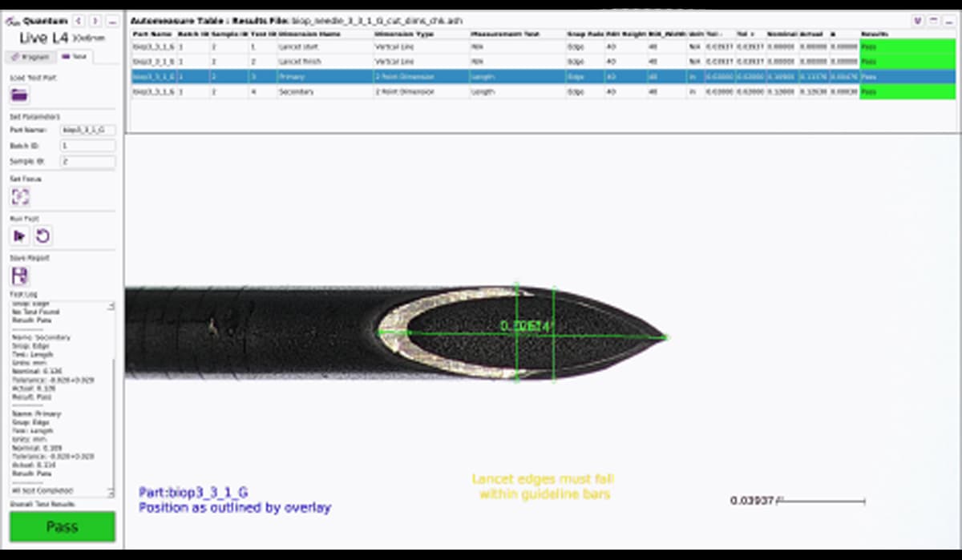Click the Batch ID input field
Image resolution: width=962 pixels, height=560 pixels.
pyautogui.click(x=87, y=146)
